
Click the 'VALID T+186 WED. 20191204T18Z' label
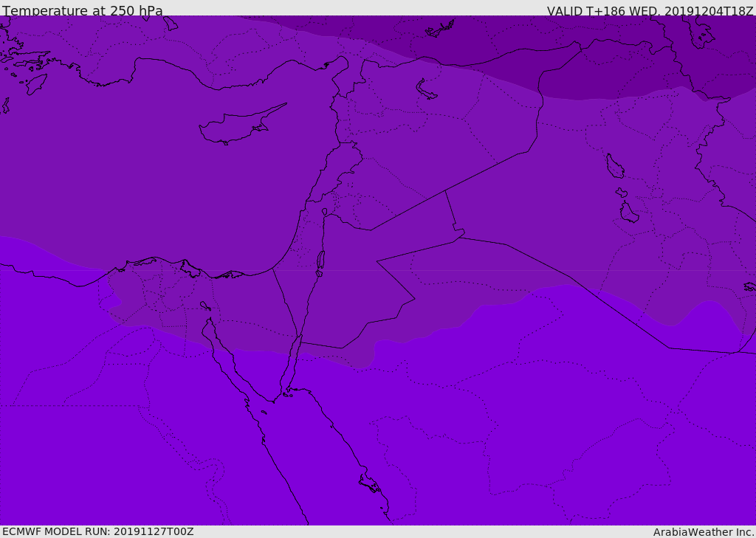pos(650,10)
